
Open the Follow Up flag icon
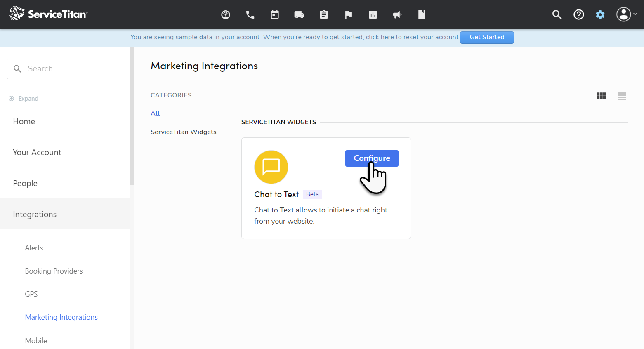click(349, 15)
